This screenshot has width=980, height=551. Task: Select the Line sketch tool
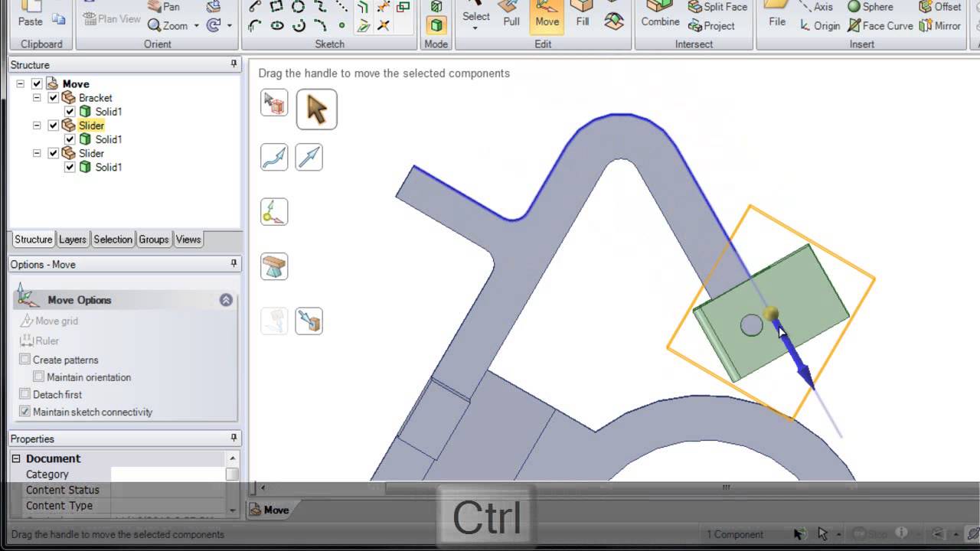(x=255, y=7)
